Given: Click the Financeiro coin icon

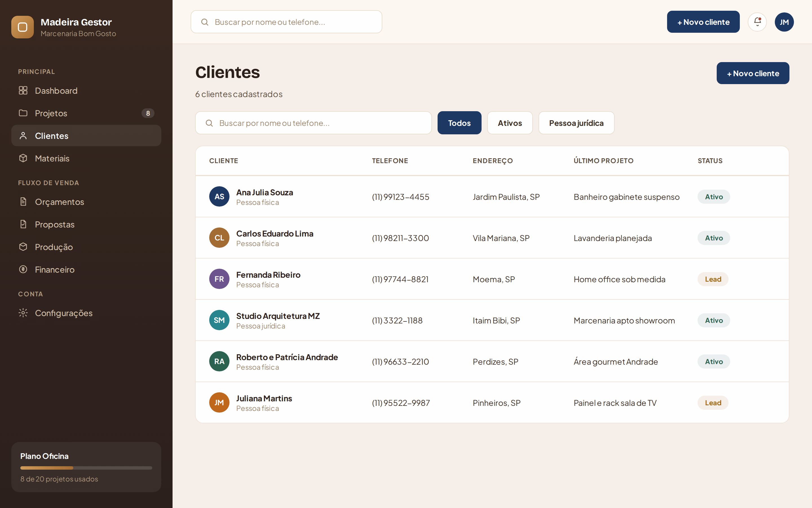Looking at the screenshot, I should click(23, 269).
